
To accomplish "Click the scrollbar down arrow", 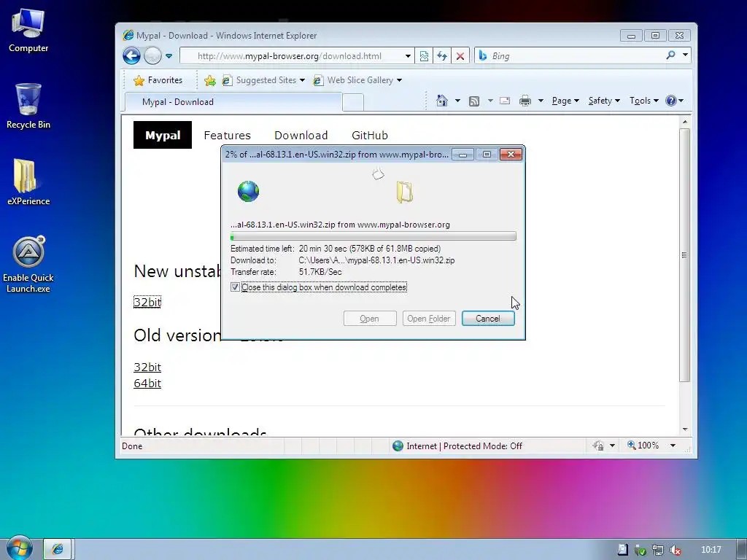I will tap(684, 429).
